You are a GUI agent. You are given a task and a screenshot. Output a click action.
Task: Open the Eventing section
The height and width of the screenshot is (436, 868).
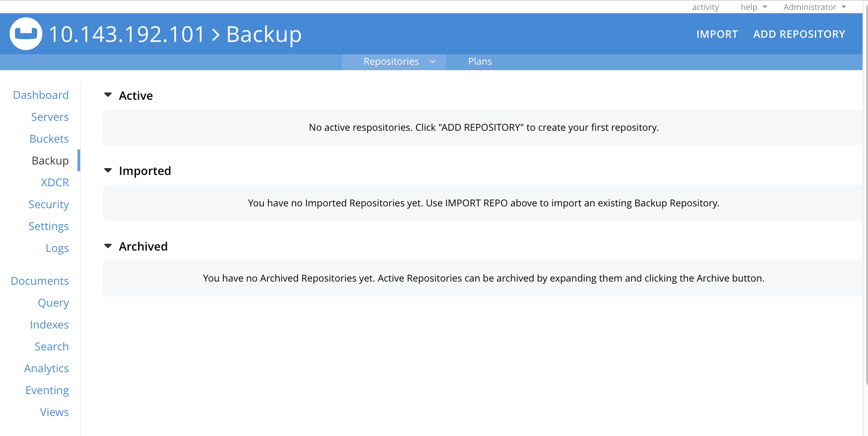pyautogui.click(x=47, y=390)
